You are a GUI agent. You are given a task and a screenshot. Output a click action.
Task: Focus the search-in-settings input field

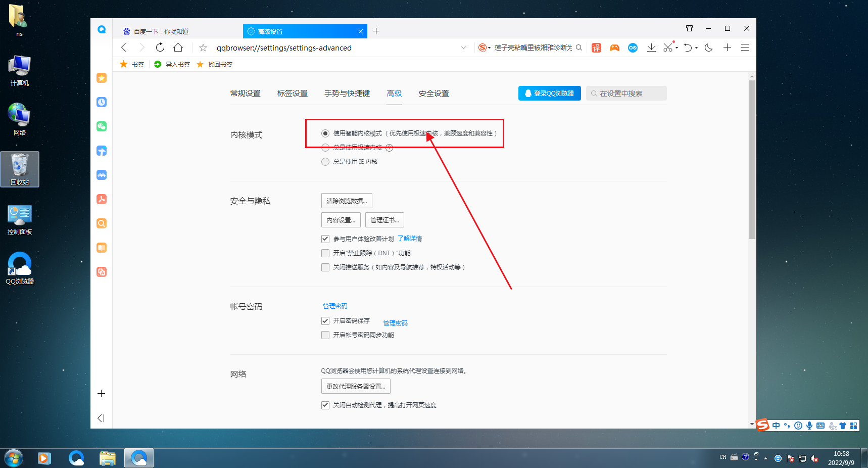tap(626, 93)
